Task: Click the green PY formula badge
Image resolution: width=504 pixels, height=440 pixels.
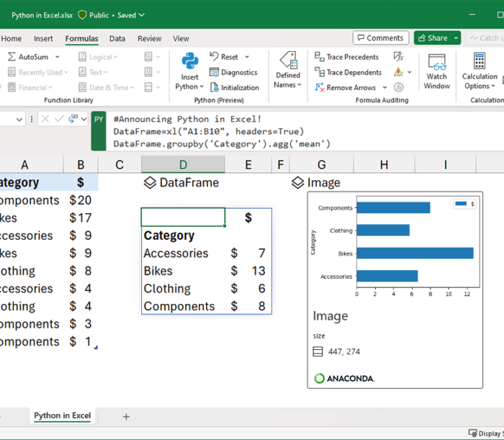Action: tap(99, 131)
